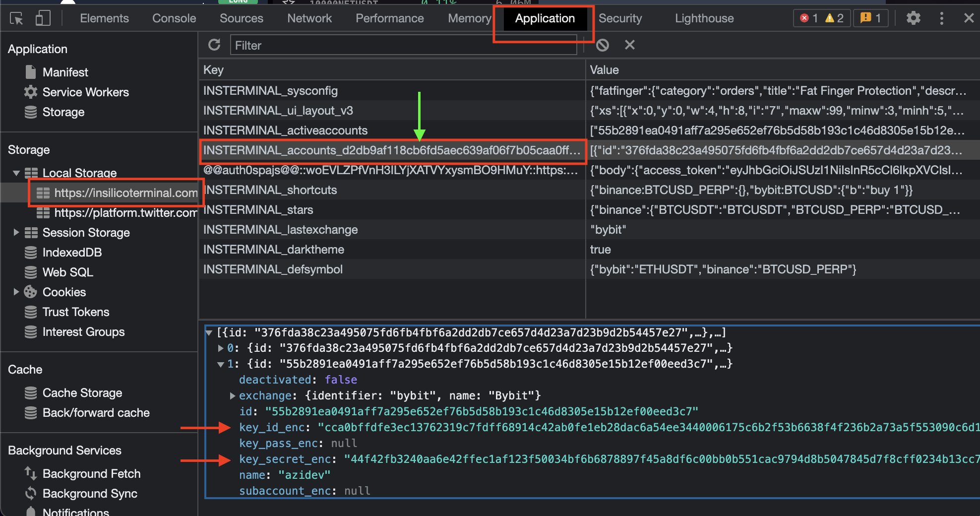980x516 pixels.
Task: Expand the Cookies tree node
Action: [16, 292]
